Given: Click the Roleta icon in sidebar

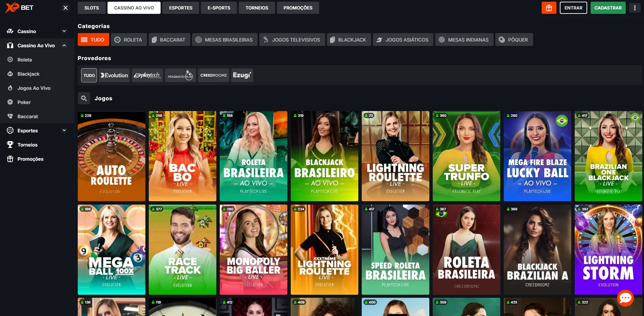Looking at the screenshot, I should [10, 60].
